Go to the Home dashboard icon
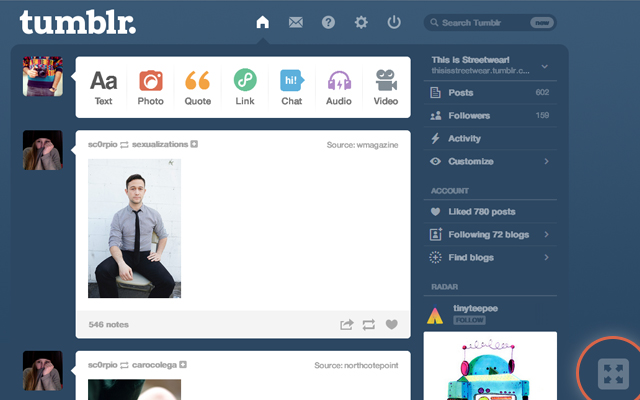Image resolution: width=640 pixels, height=400 pixels. pyautogui.click(x=262, y=22)
